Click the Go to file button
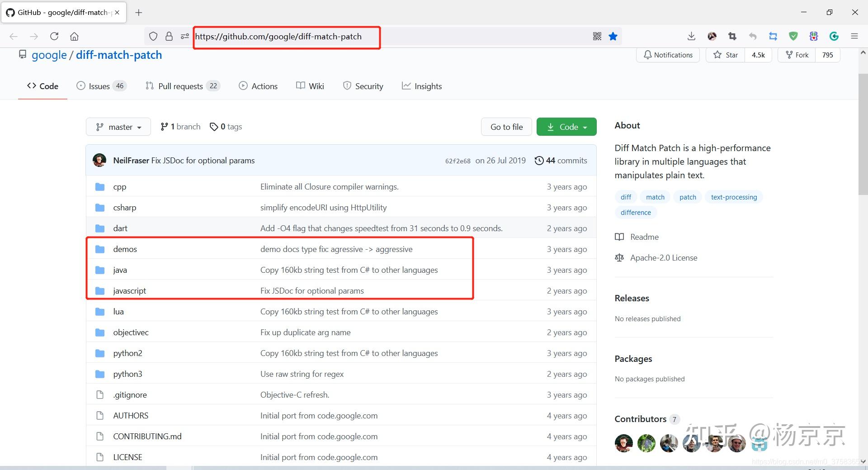This screenshot has width=868, height=470. [x=506, y=127]
